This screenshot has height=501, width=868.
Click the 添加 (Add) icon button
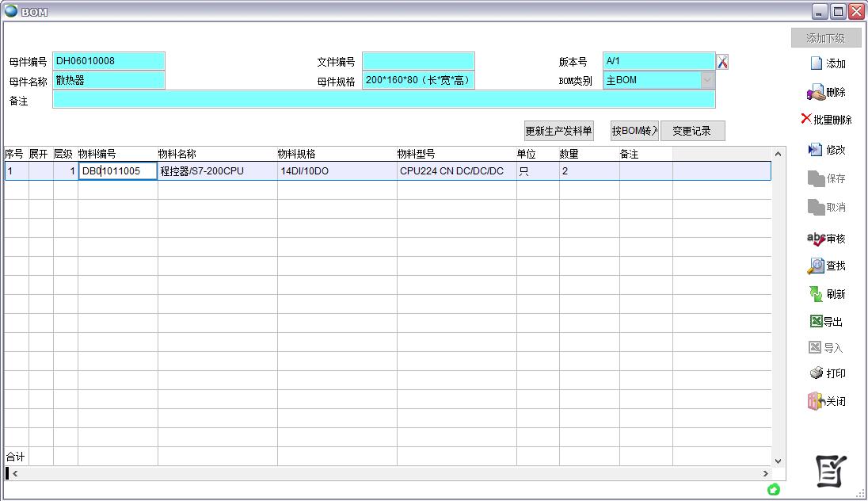coord(827,64)
